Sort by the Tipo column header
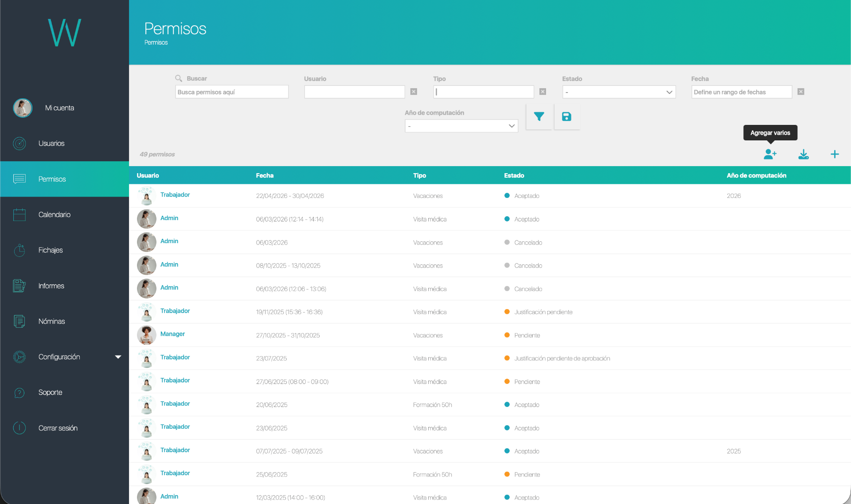 coord(419,175)
